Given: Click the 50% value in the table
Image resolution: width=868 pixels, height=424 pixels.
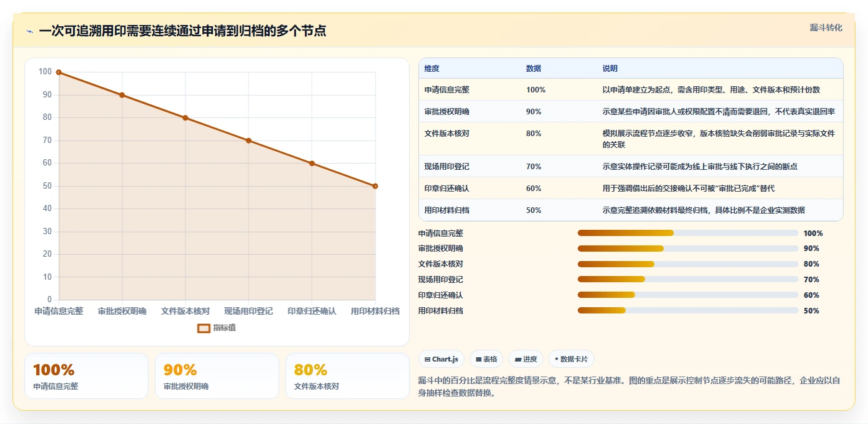Looking at the screenshot, I should 534,210.
